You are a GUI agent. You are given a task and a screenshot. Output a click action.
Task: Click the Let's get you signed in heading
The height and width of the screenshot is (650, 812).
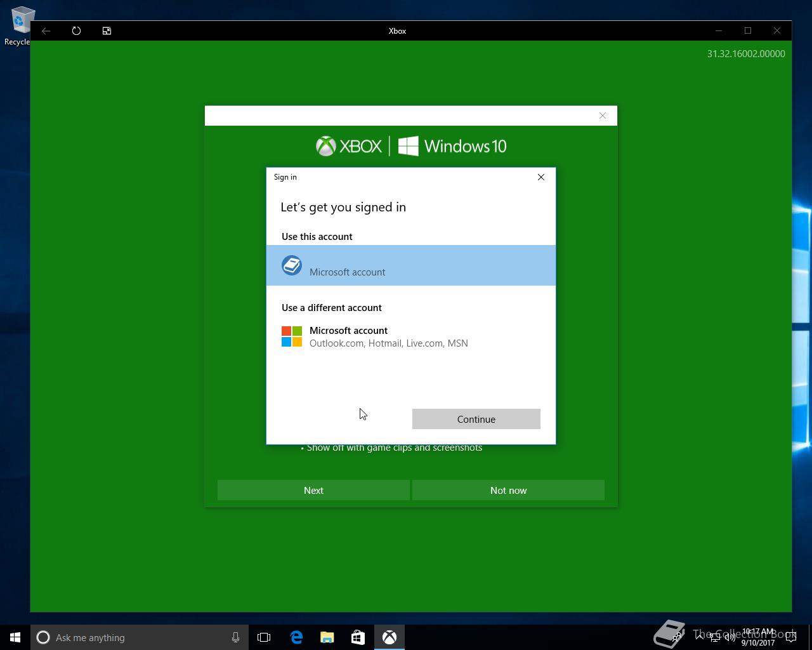click(343, 207)
